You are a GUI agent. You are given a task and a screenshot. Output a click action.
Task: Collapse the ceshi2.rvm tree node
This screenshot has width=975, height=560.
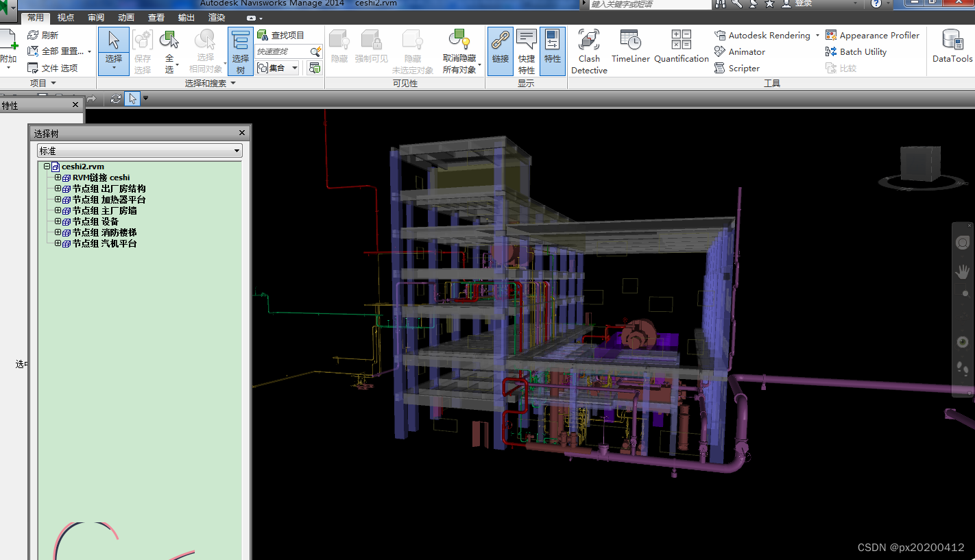pos(47,166)
